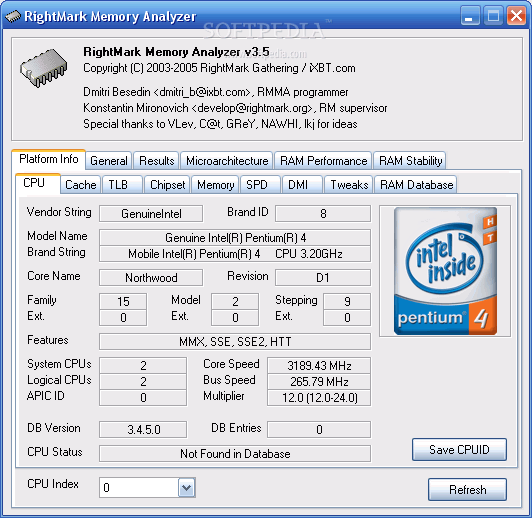Minimize the RightMark Memory Analyzer window
Image resolution: width=532 pixels, height=518 pixels.
[470, 16]
